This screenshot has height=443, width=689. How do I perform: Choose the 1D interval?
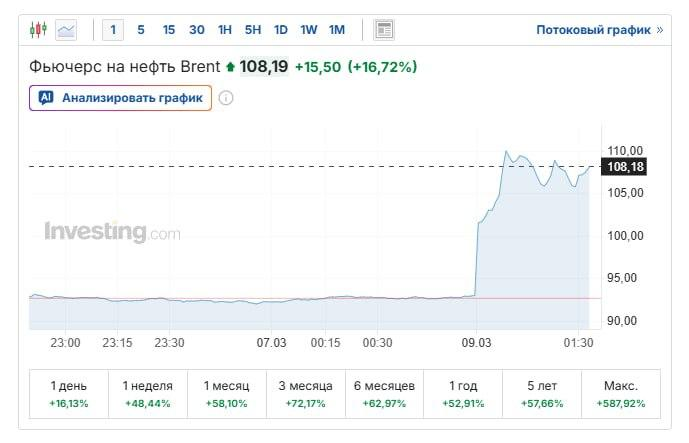click(281, 30)
